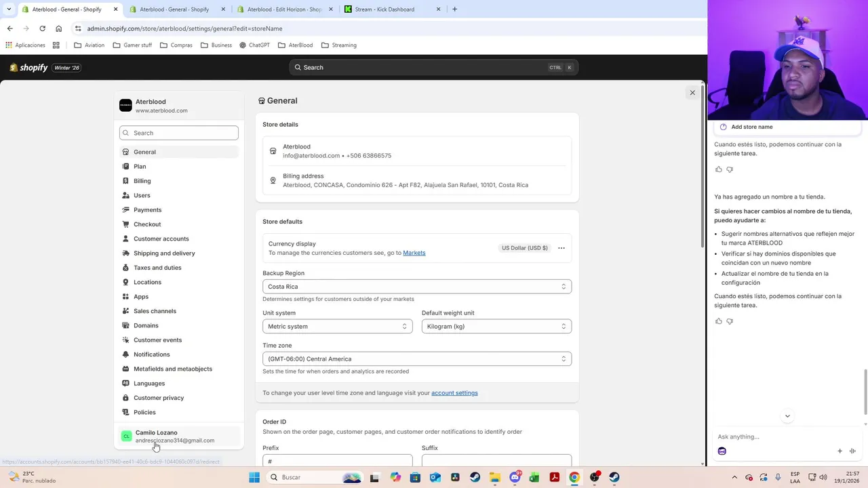The height and width of the screenshot is (488, 868).
Task: Thumbs up the last assistant reply
Action: [719, 321]
